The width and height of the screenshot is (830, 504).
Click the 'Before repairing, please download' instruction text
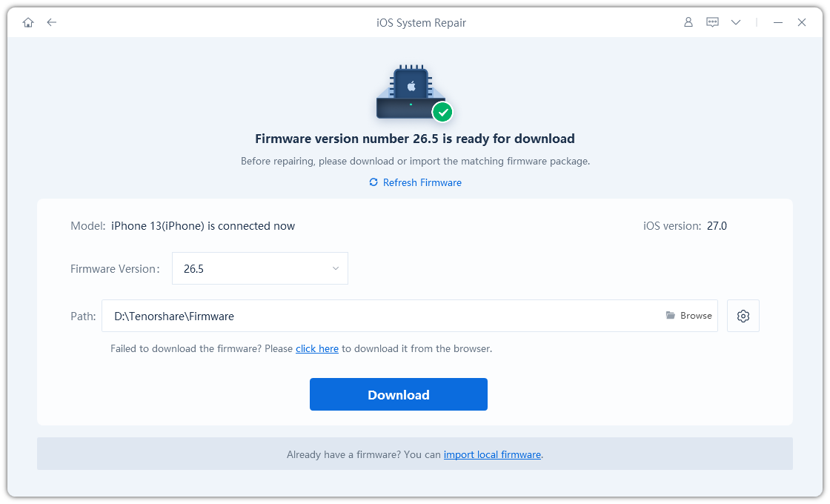(x=415, y=161)
